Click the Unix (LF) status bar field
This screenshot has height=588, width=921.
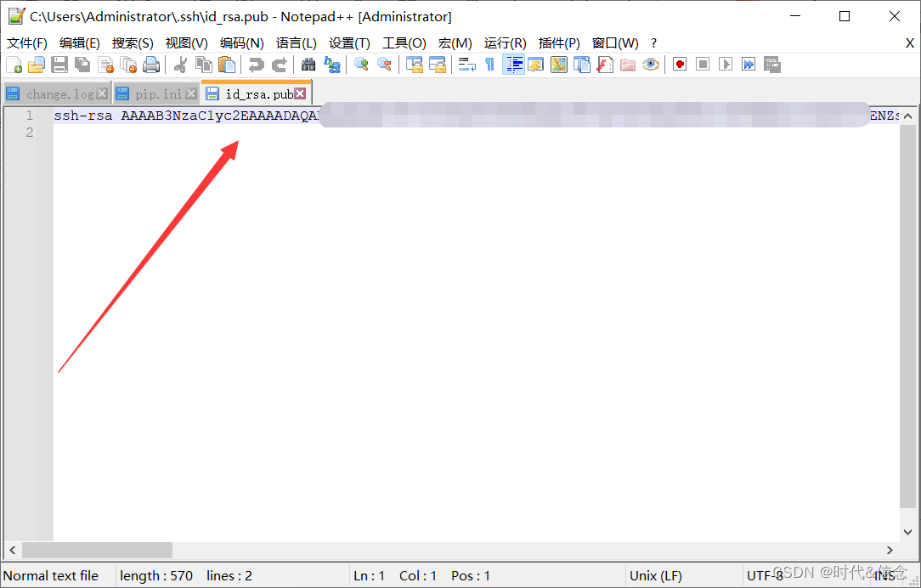[655, 576]
